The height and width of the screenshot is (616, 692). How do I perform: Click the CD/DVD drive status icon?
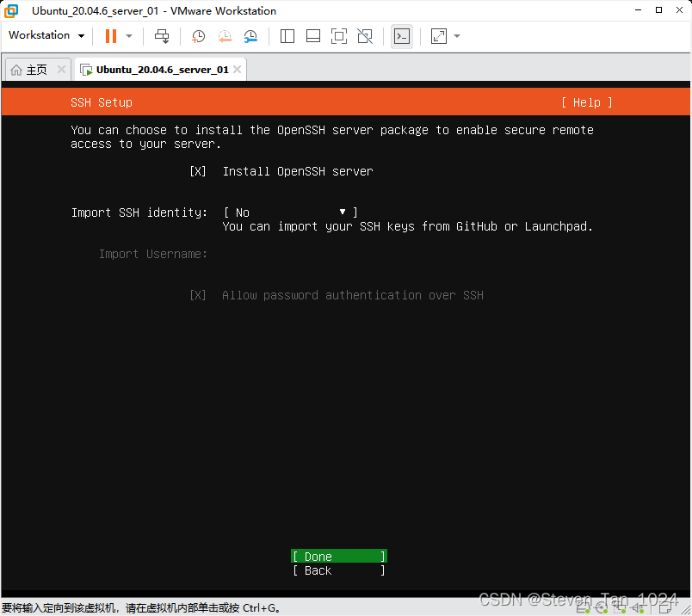coord(601,609)
